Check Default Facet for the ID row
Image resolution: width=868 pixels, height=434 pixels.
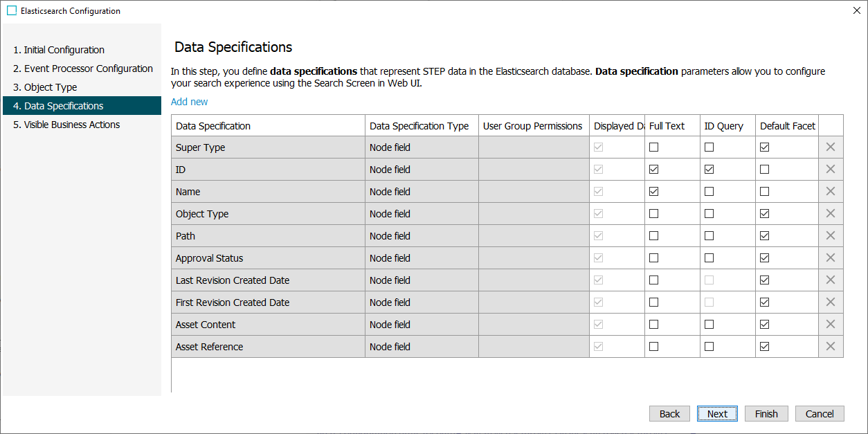click(764, 170)
